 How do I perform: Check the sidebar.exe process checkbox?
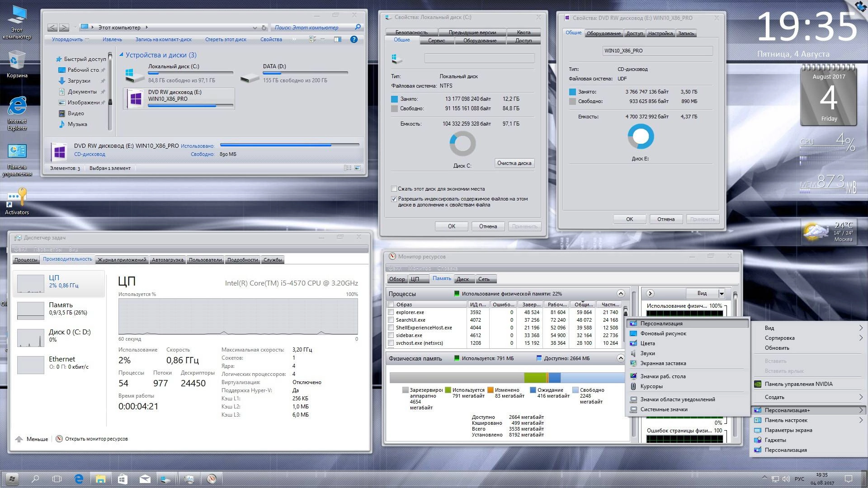pyautogui.click(x=391, y=335)
